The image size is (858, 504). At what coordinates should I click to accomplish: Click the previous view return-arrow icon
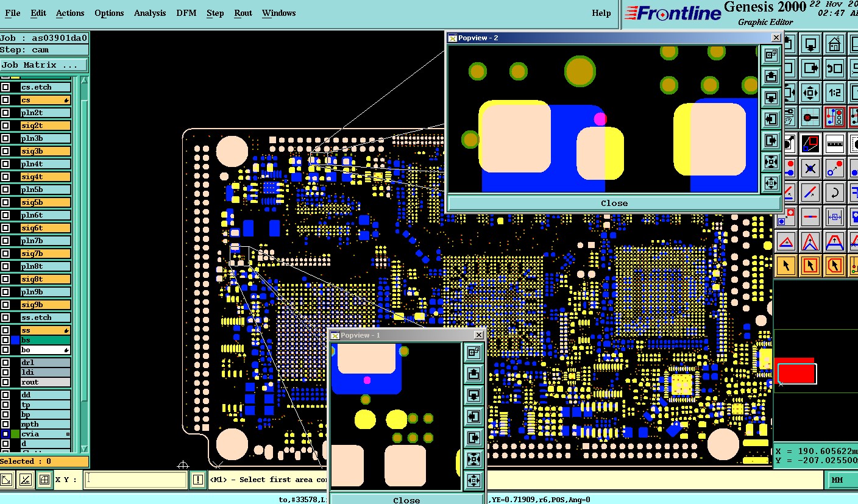click(834, 68)
